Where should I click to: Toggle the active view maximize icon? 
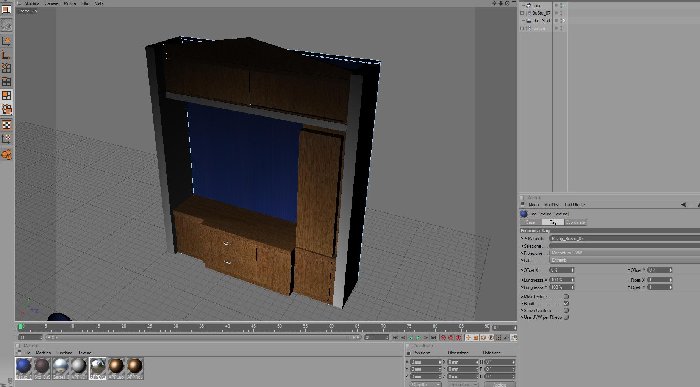point(513,3)
